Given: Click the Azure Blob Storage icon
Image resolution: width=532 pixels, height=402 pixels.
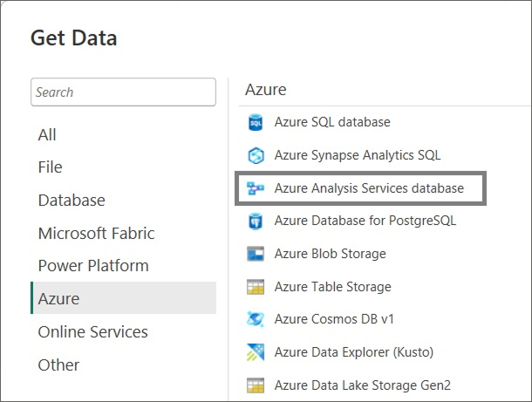Looking at the screenshot, I should coord(256,254).
